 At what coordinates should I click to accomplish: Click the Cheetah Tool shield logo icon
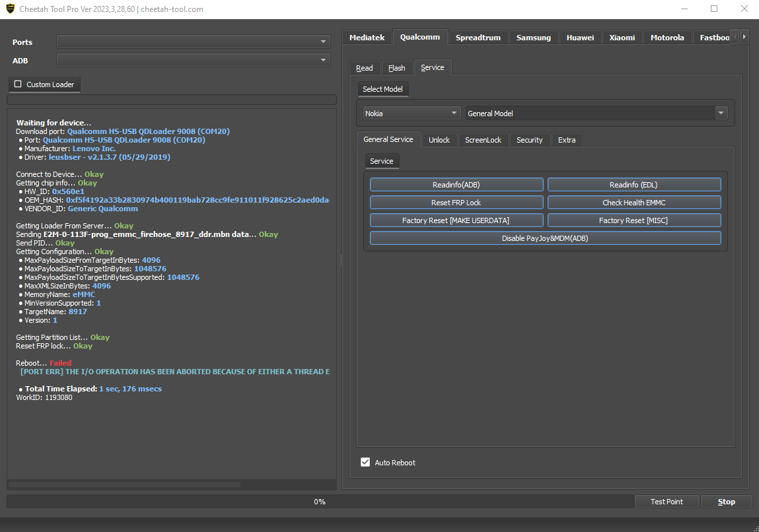click(10, 9)
